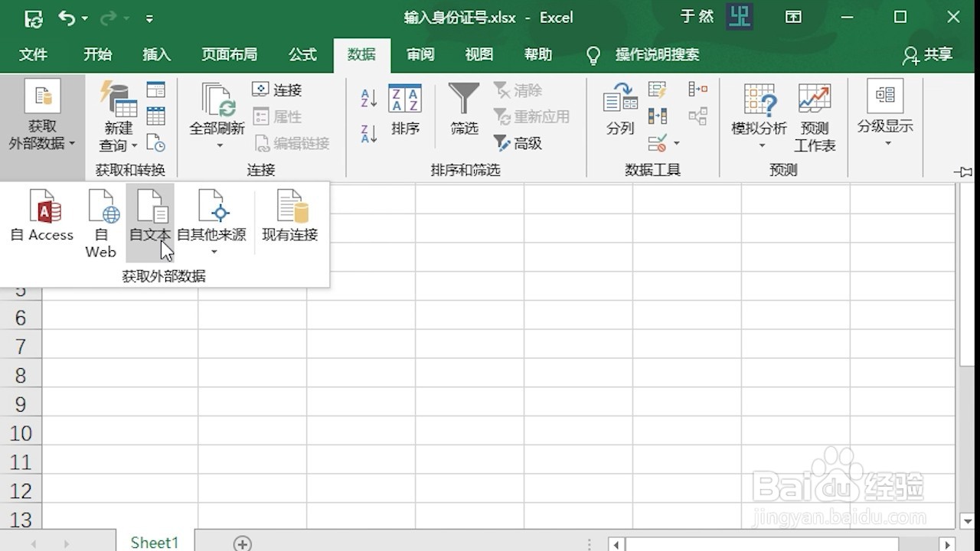The image size is (980, 551).
Task: Sort ascending with the 升序 icon
Action: coord(367,98)
